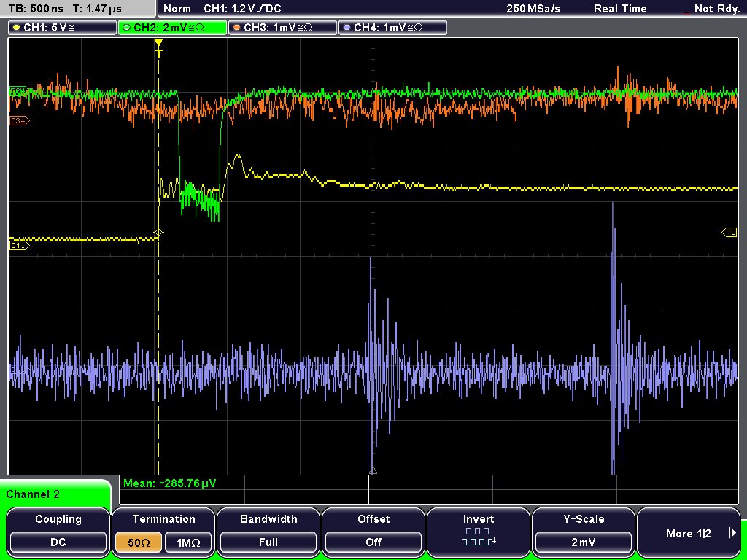
Task: Select the CH1: 5 V channel tab
Action: 63,28
